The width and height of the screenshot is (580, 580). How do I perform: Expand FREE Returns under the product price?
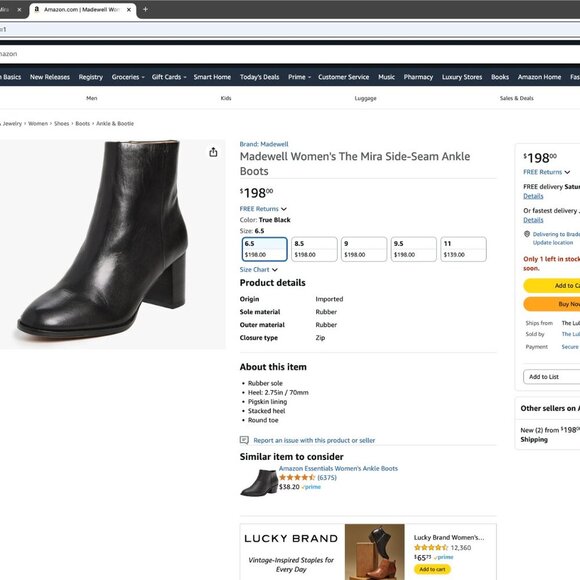(263, 209)
